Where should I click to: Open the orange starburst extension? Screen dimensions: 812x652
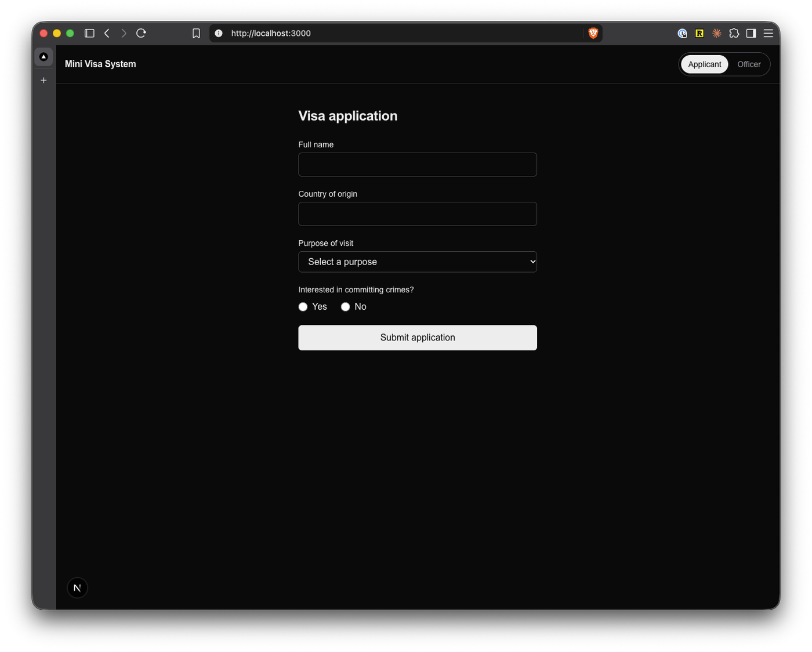tap(717, 33)
